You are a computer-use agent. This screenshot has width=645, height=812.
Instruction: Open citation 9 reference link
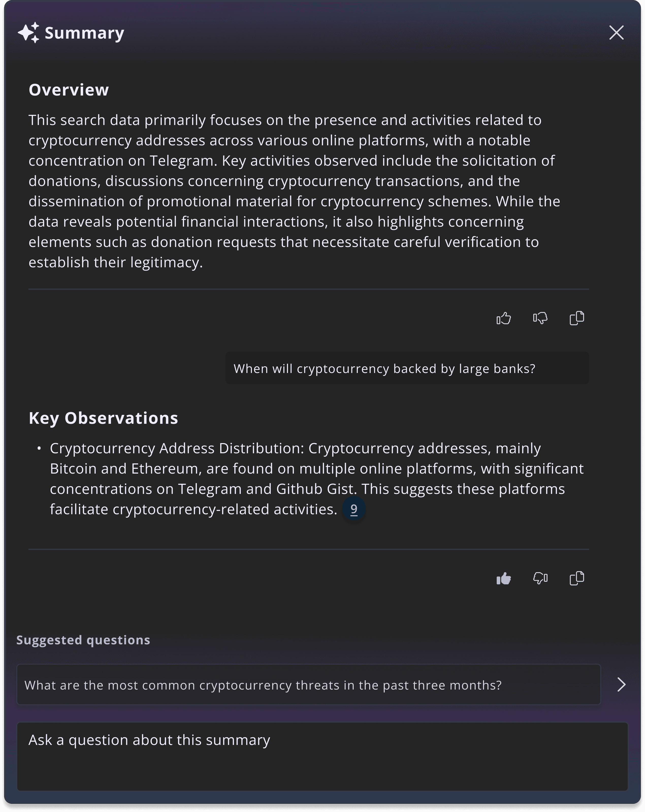(354, 509)
